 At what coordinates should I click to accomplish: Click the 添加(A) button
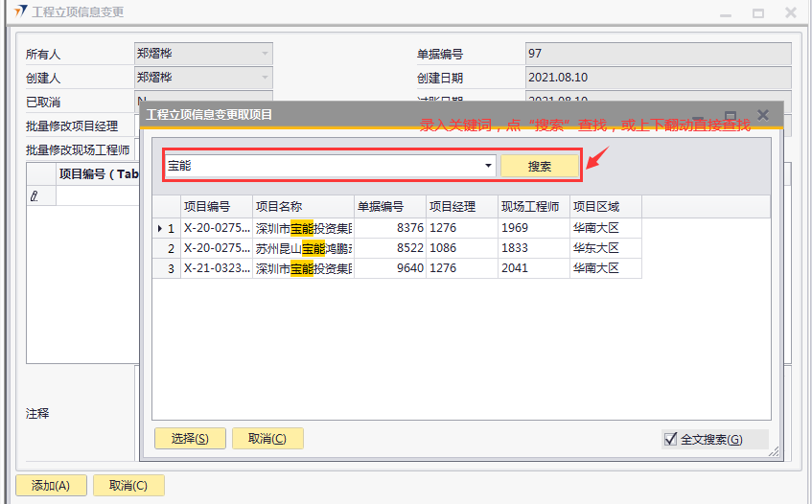click(x=51, y=485)
